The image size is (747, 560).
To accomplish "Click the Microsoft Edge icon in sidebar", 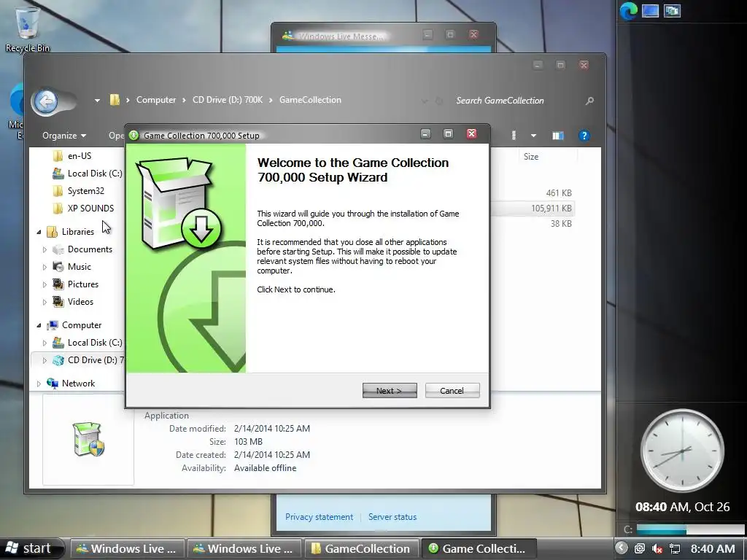I will (x=628, y=10).
